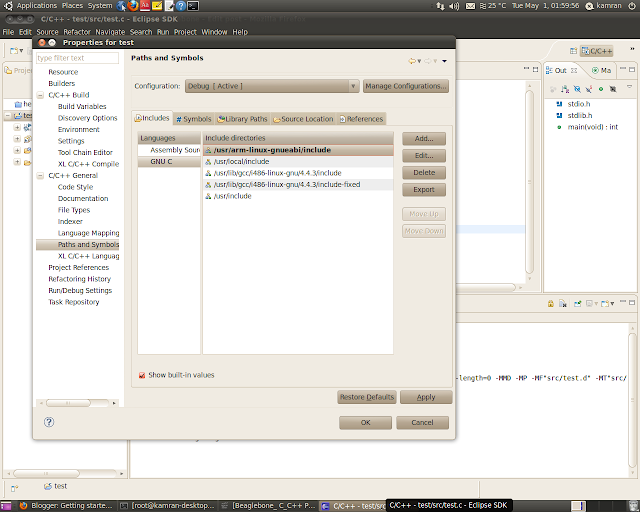
Task: Open the Outline view menu triangle
Action: [x=629, y=87]
